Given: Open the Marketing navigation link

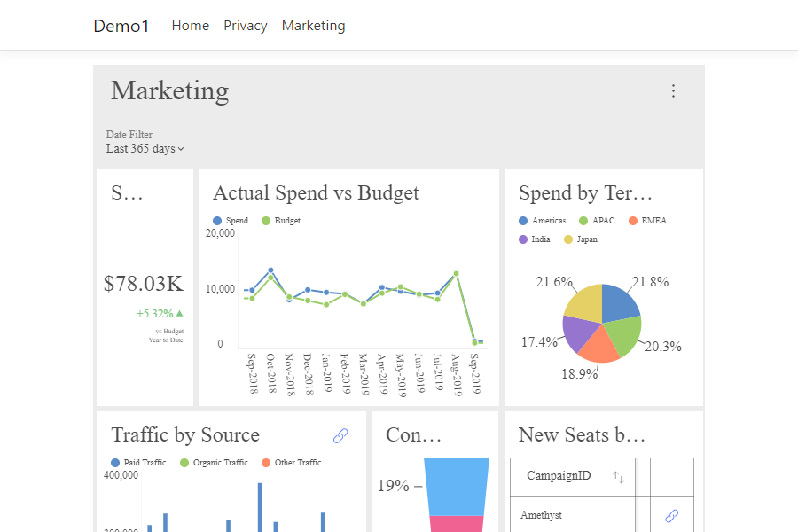Looking at the screenshot, I should (313, 25).
